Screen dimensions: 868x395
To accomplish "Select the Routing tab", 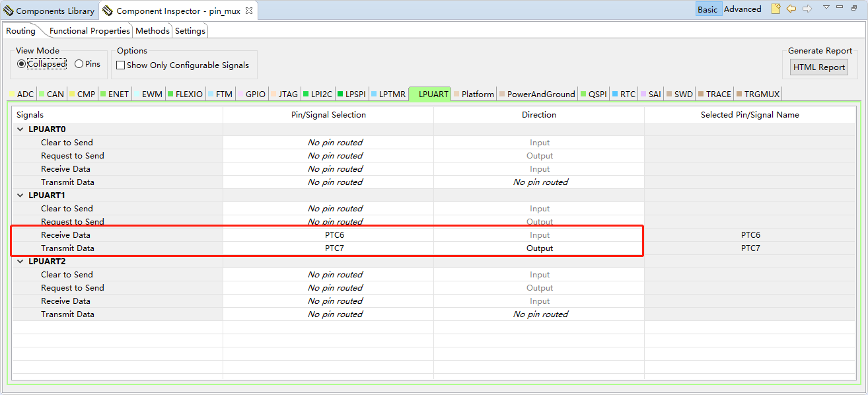I will (x=21, y=31).
